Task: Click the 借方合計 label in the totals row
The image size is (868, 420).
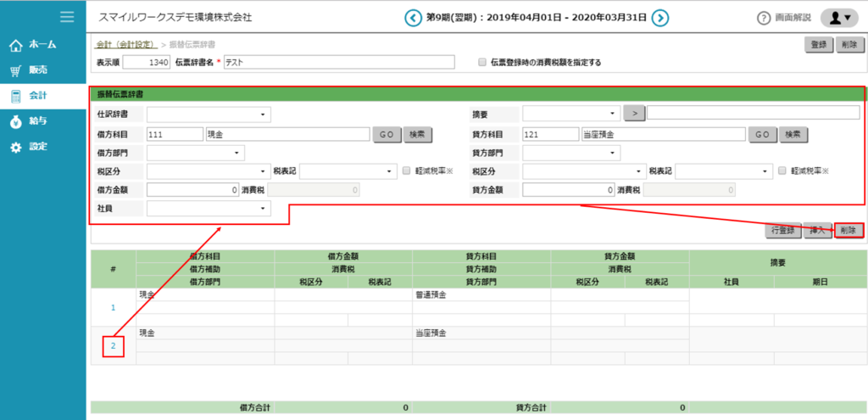Action: tap(254, 407)
